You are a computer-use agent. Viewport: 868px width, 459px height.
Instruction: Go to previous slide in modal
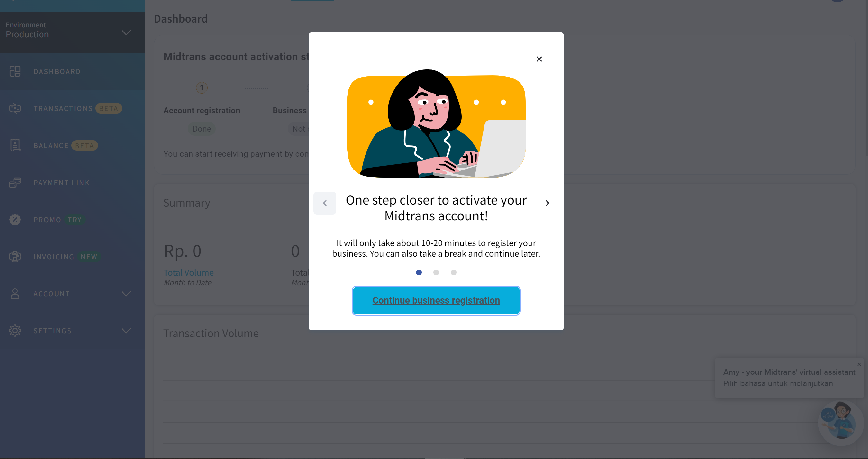click(x=325, y=203)
